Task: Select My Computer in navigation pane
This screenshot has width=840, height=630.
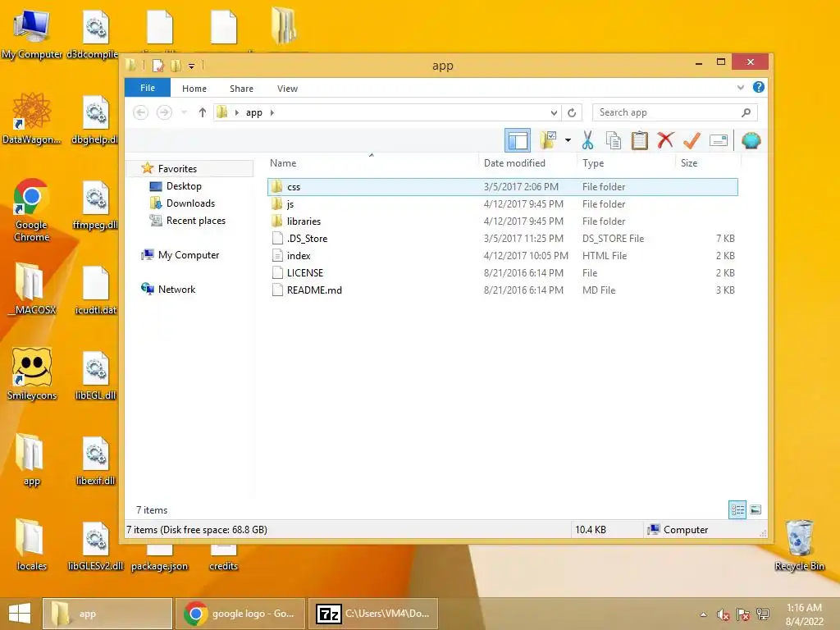Action: coord(189,255)
